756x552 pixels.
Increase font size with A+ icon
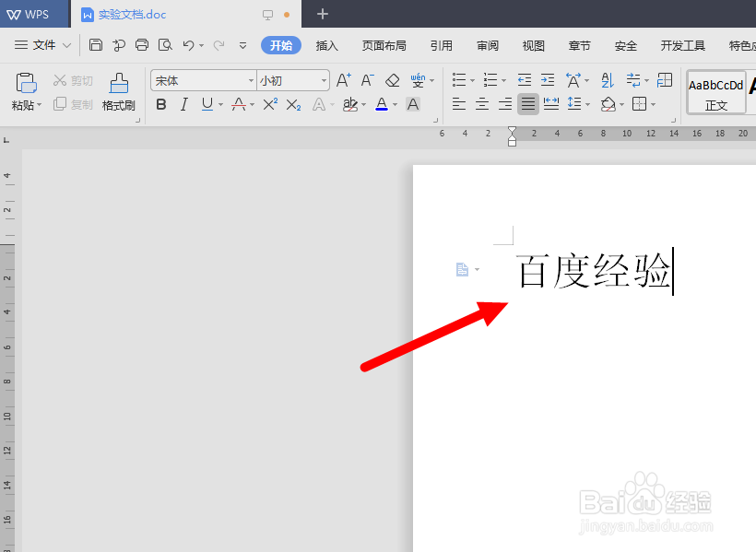coord(344,80)
